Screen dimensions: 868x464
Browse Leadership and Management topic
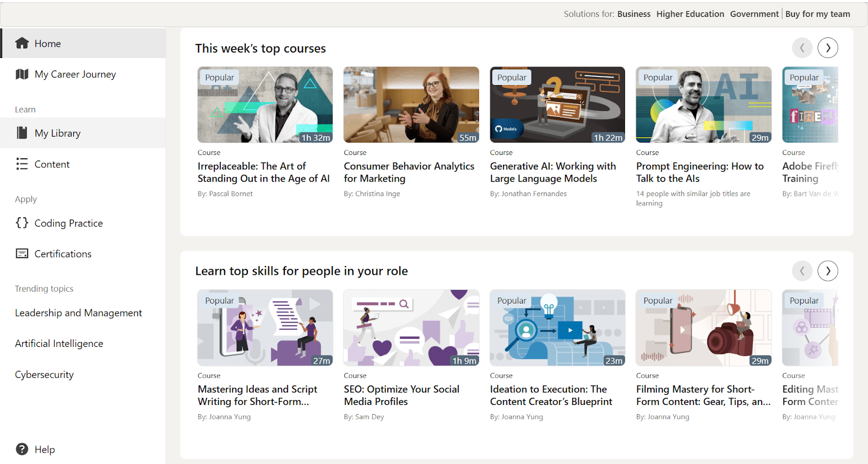pyautogui.click(x=78, y=313)
